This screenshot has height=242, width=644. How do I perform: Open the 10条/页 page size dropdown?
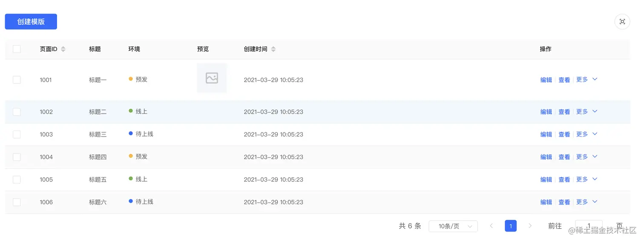[453, 226]
